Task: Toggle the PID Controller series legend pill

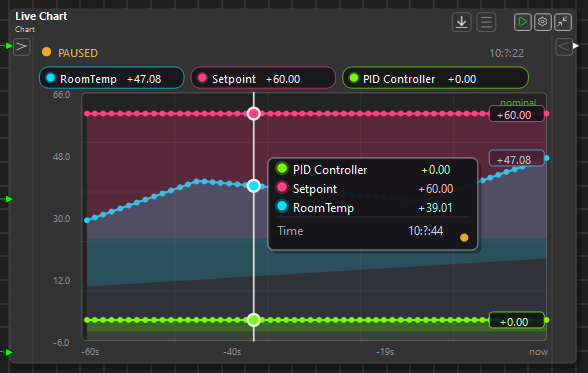Action: pyautogui.click(x=435, y=78)
